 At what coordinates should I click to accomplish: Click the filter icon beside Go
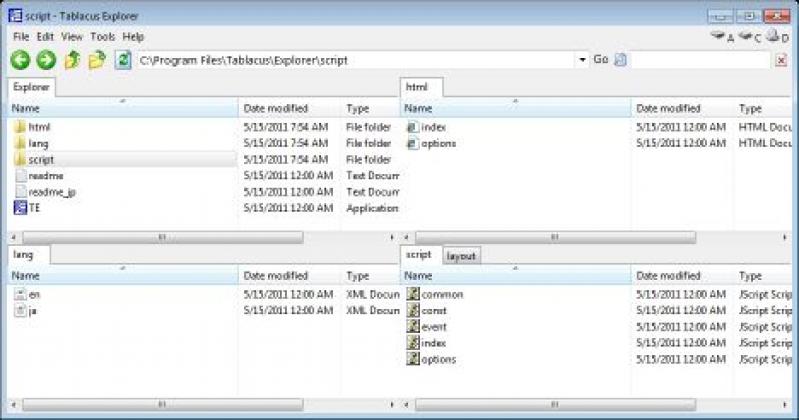pos(620,60)
